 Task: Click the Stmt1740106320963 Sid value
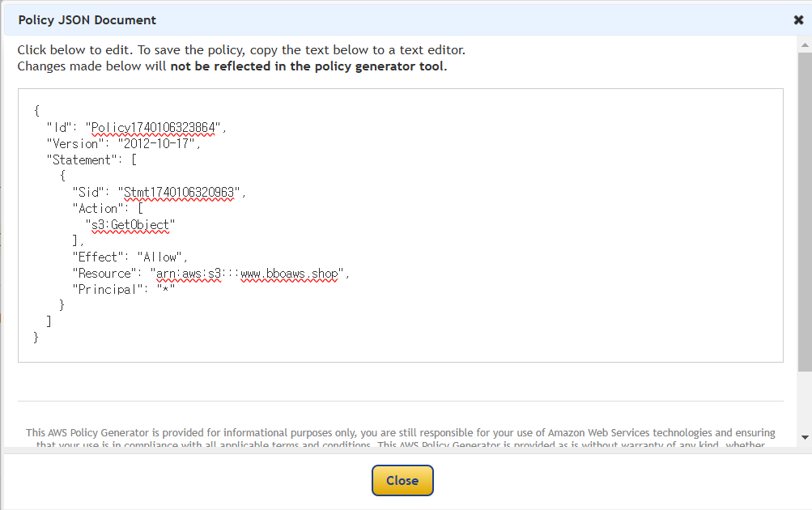(x=179, y=192)
